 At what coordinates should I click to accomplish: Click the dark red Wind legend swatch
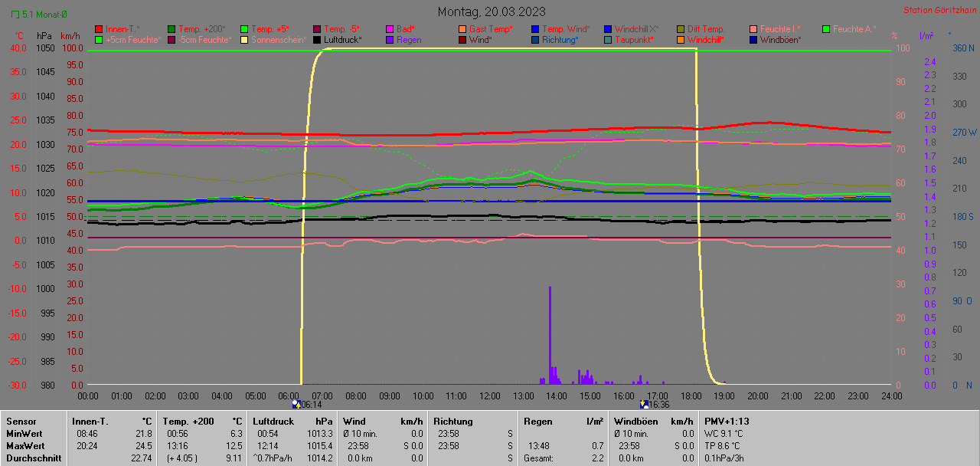[x=462, y=39]
